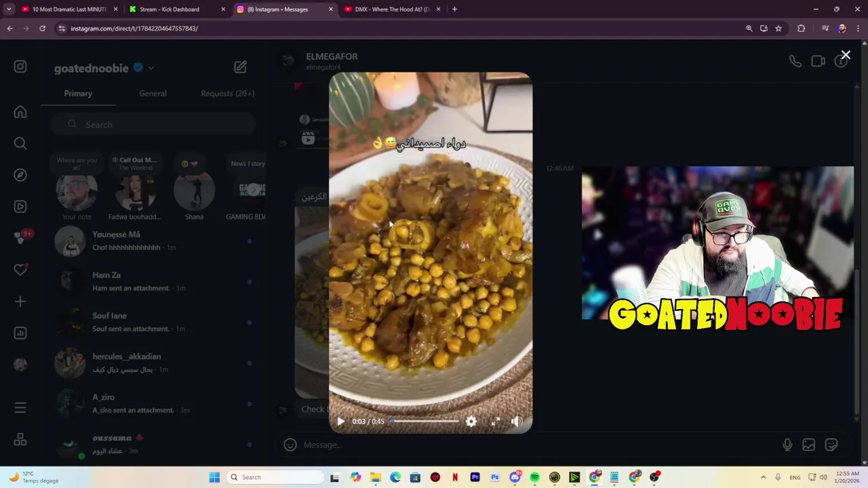The width and height of the screenshot is (868, 488).
Task: Start a new message with the compose icon
Action: [x=240, y=66]
